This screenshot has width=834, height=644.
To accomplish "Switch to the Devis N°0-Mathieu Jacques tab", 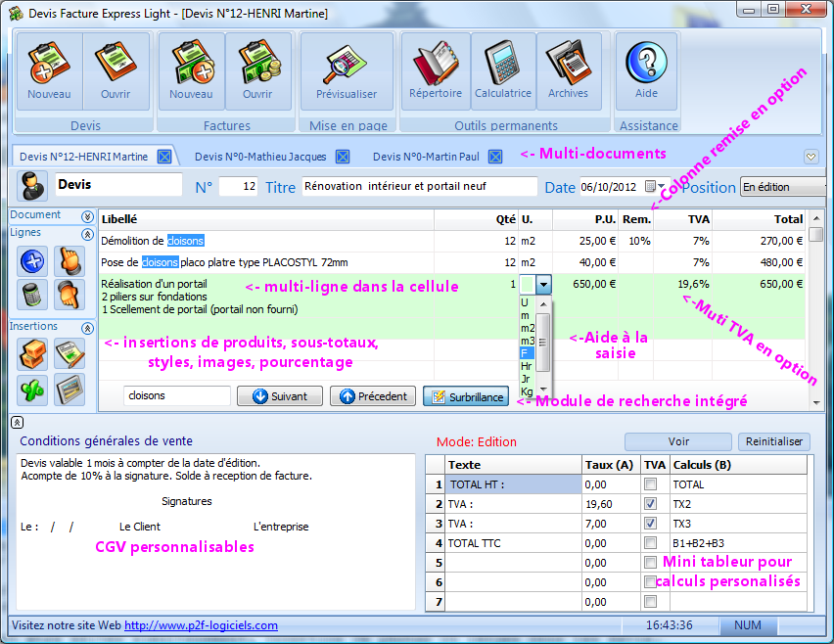I will 260,157.
